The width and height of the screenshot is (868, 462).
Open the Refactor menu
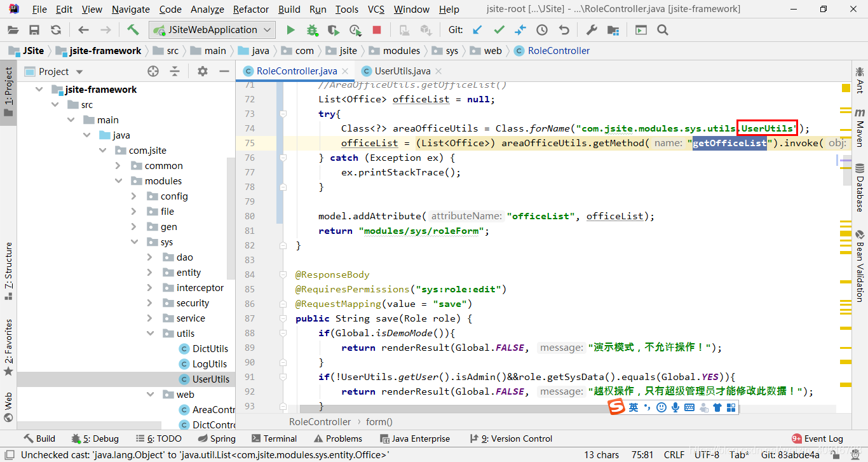(x=251, y=9)
